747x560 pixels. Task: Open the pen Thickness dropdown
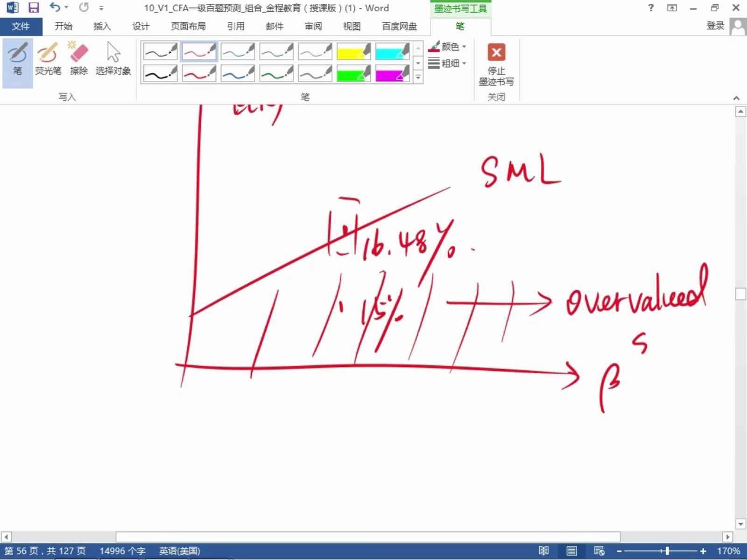[x=447, y=63]
